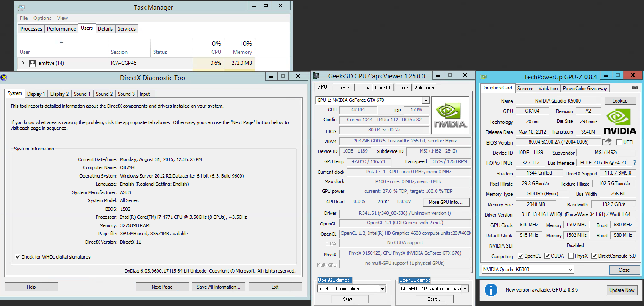Switch to Tools tab in GPU Caps Viewer
Screen dimensions: 644x306
[x=402, y=88]
